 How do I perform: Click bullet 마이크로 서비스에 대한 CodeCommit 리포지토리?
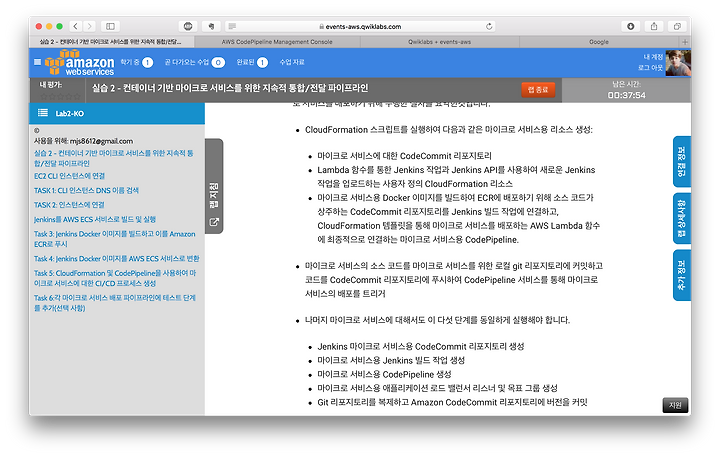tap(405, 156)
